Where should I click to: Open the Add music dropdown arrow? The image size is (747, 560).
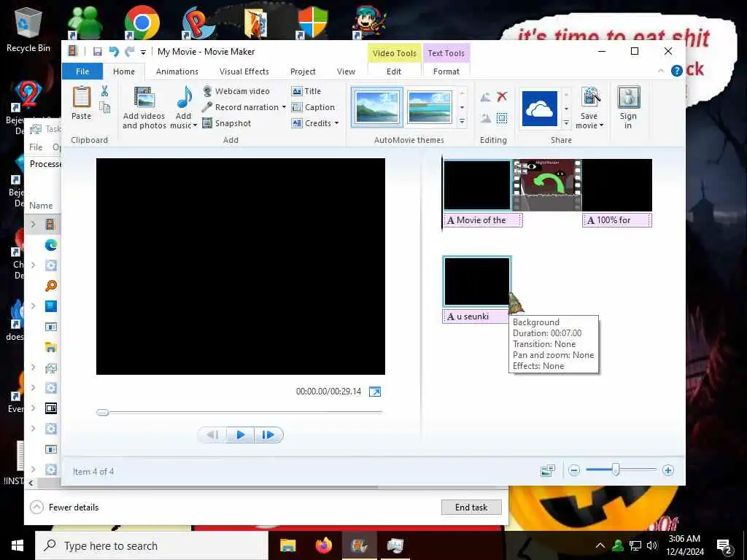pyautogui.click(x=195, y=125)
